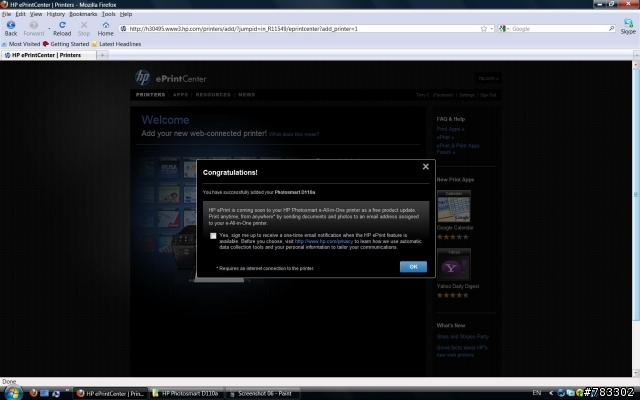Click the EN language indicator
Image resolution: width=640 pixels, height=400 pixels.
537,393
